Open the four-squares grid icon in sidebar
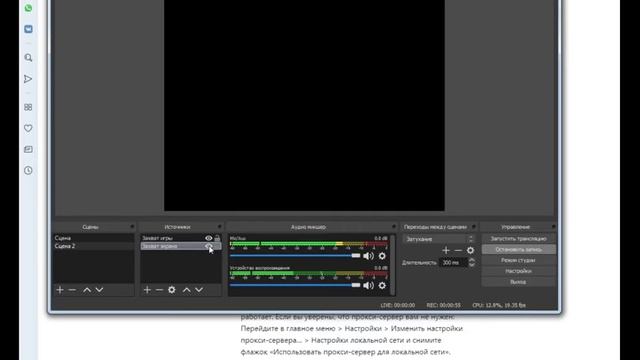The width and height of the screenshot is (640, 360). [x=28, y=107]
